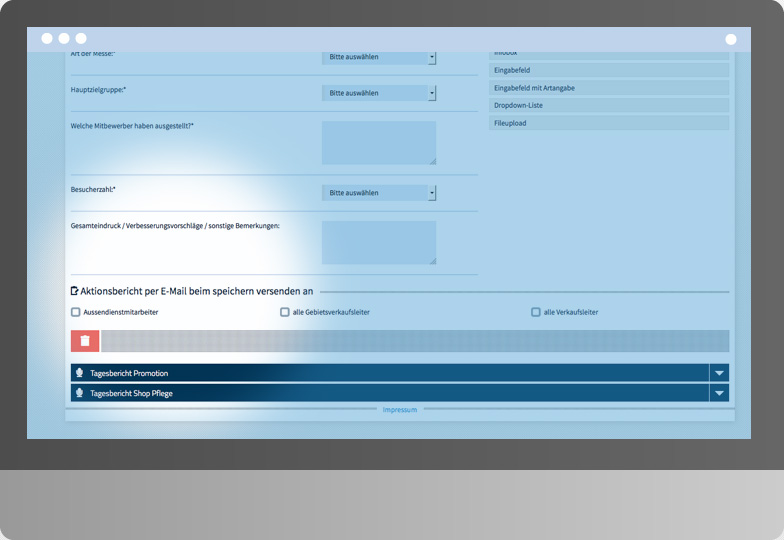Tick the alle Verkaufsleiter checkbox
The height and width of the screenshot is (540, 784).
(536, 312)
